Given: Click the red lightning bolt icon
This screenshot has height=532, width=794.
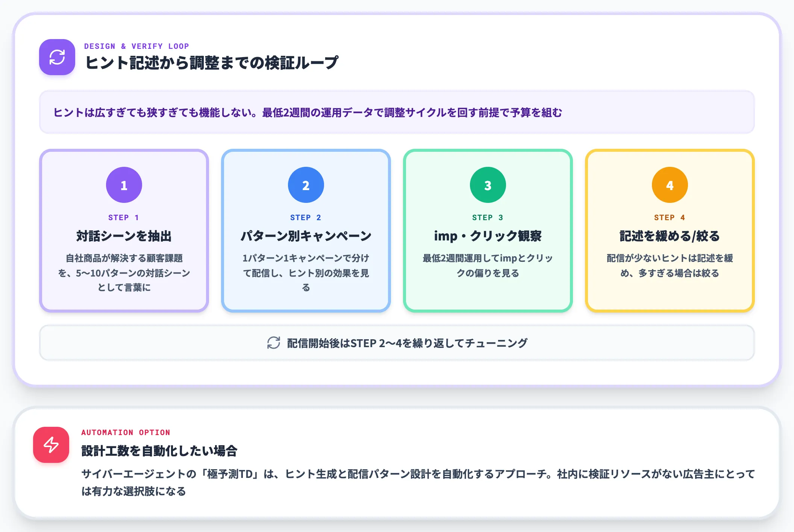Looking at the screenshot, I should pos(51,445).
